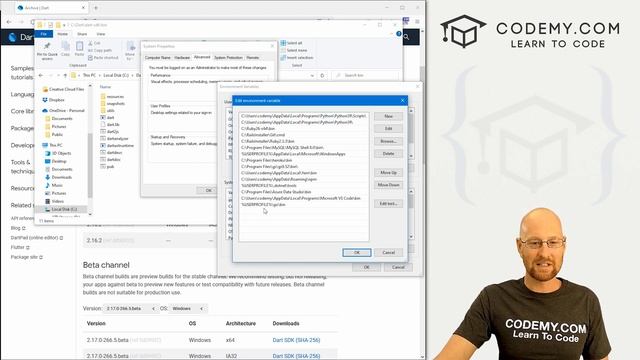Click Delete in Edit environment variable
The image size is (640, 360).
(x=389, y=154)
